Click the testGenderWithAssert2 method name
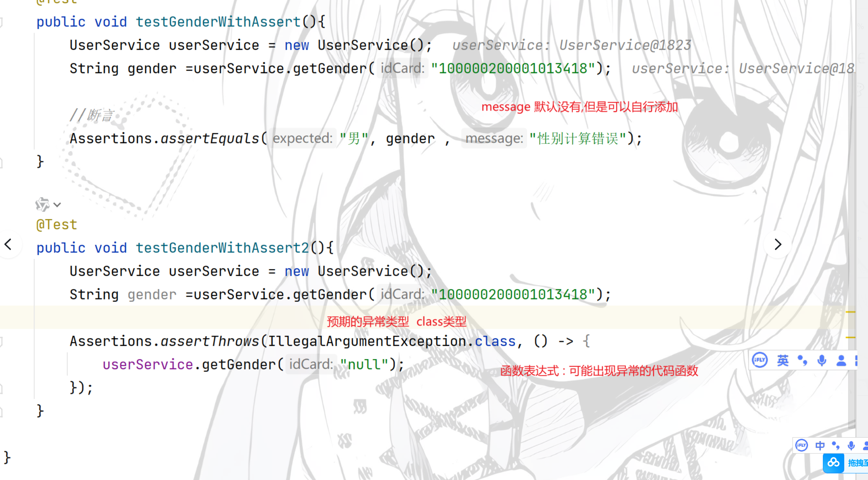This screenshot has width=868, height=480. point(222,248)
